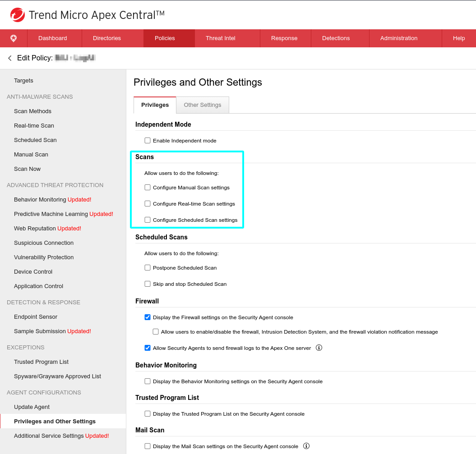Check Display the Mail Scan settings option
The image size is (476, 454).
[x=148, y=446]
